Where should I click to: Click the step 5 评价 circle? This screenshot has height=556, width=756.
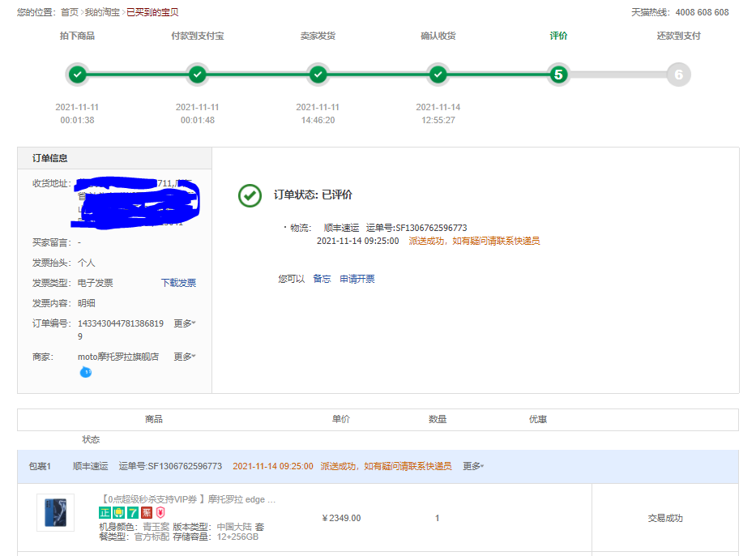pyautogui.click(x=558, y=75)
